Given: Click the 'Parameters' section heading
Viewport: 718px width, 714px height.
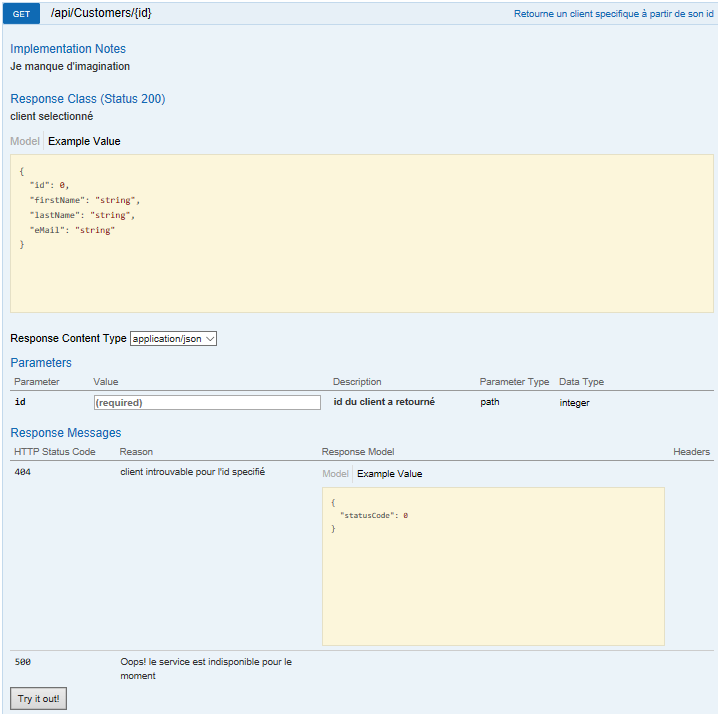Looking at the screenshot, I should 41,363.
